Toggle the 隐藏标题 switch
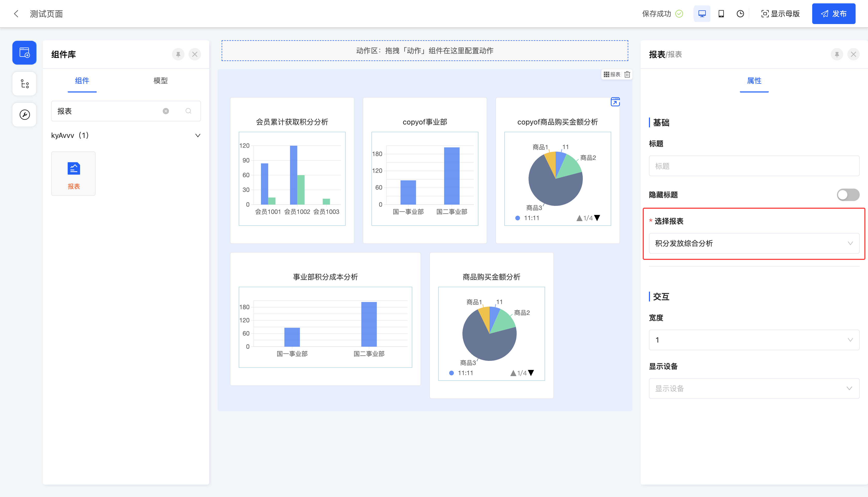This screenshot has width=868, height=497. [x=848, y=195]
